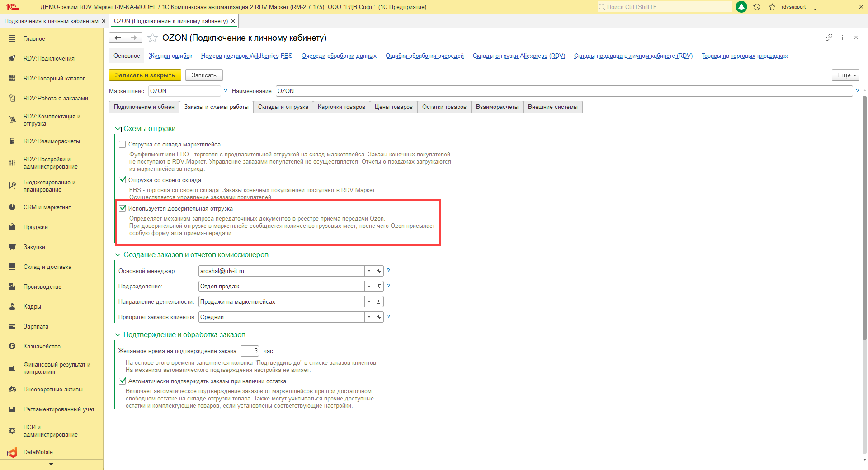Click the copy link icon for the form
The height and width of the screenshot is (470, 868).
pos(829,38)
